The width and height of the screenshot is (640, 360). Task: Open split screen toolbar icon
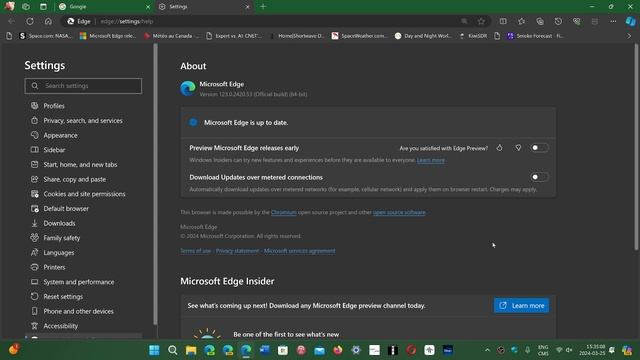(503, 21)
